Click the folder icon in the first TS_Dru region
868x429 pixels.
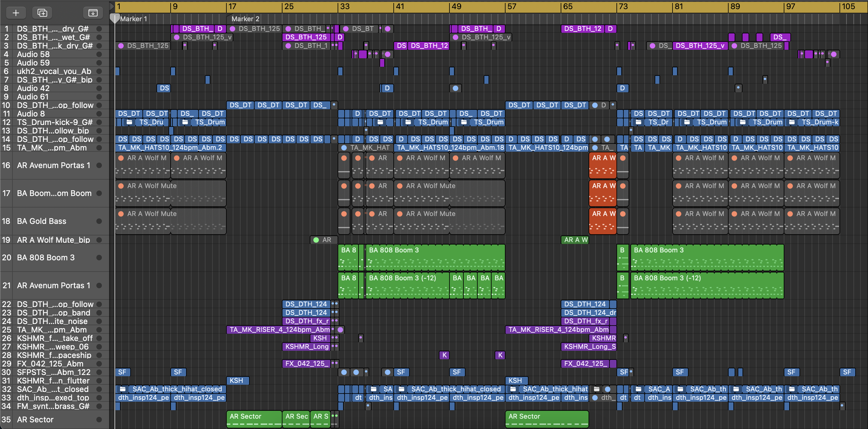pyautogui.click(x=129, y=122)
